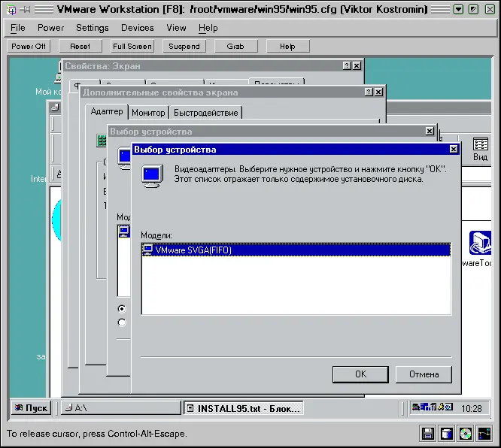501x448 pixels.
Task: Open the Пуск start button
Action: pyautogui.click(x=31, y=407)
